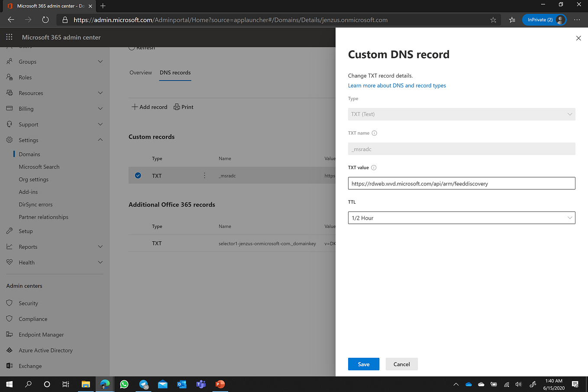Save the custom DNS record
Screen dimensions: 588x392
point(363,364)
